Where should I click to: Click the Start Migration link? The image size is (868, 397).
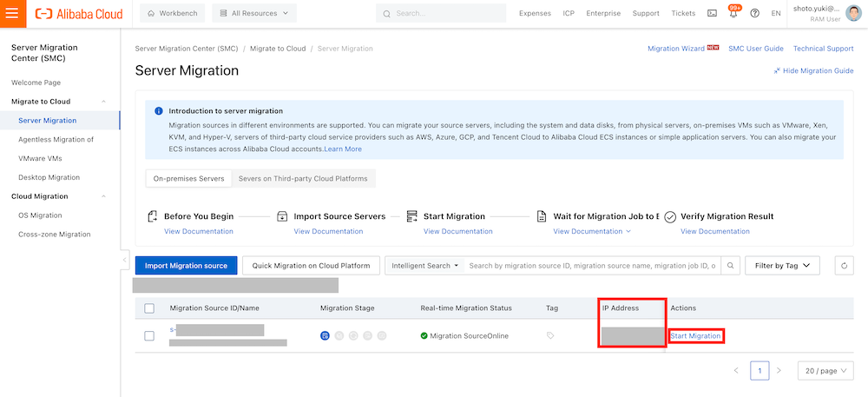pyautogui.click(x=696, y=336)
